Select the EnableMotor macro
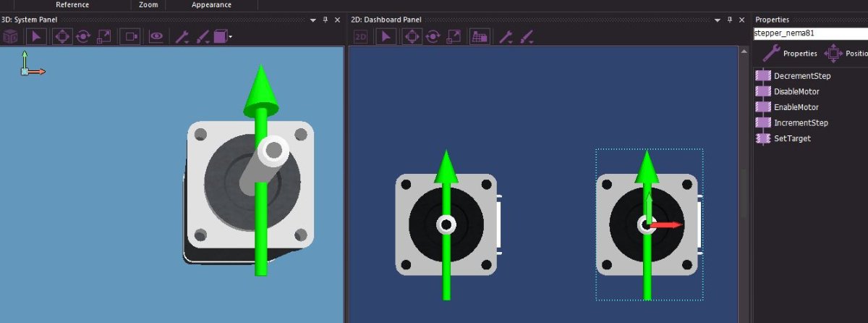This screenshot has width=868, height=323. click(x=787, y=107)
